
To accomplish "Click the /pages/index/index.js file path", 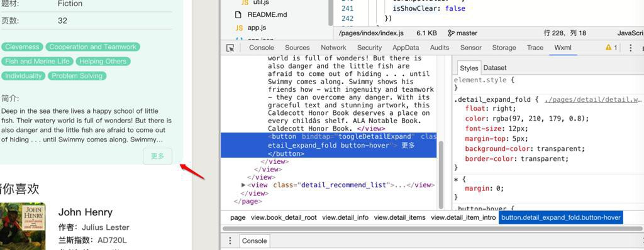I will pos(371,33).
